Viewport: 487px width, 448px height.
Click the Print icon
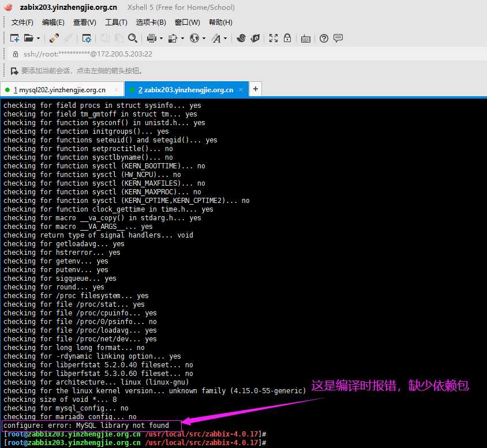point(152,38)
